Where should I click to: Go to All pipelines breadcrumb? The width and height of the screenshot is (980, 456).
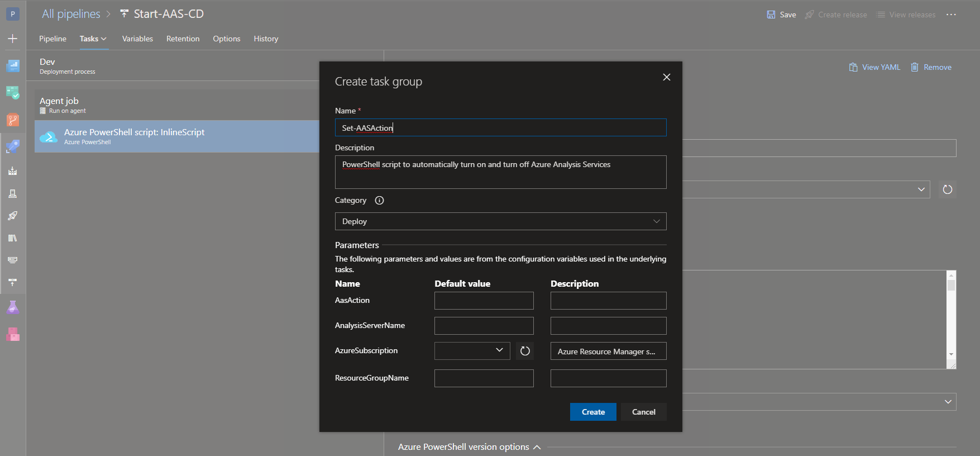(71, 13)
